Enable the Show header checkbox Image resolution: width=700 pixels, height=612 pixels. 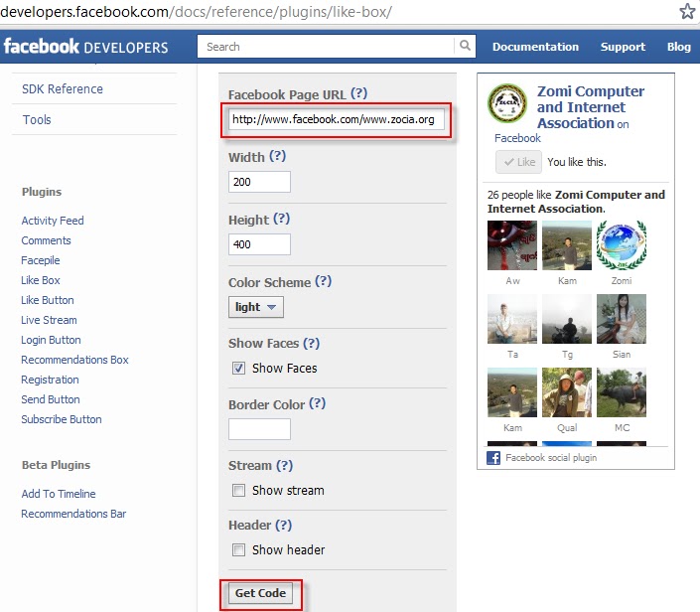pyautogui.click(x=239, y=550)
